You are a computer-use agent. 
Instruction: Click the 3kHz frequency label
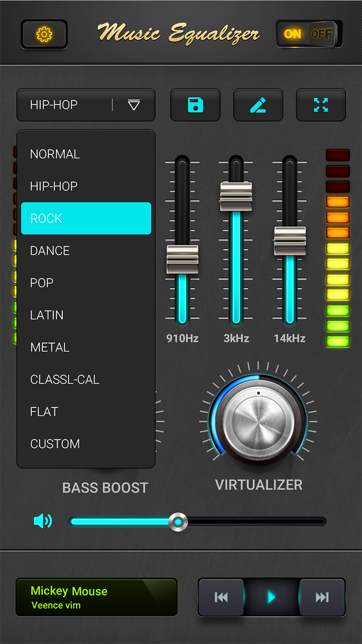[236, 339]
